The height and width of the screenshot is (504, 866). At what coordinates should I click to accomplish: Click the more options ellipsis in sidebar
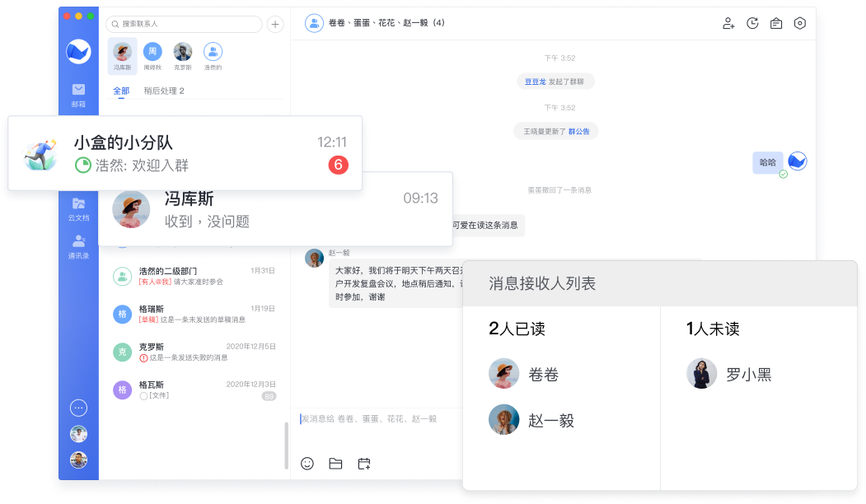(x=78, y=408)
